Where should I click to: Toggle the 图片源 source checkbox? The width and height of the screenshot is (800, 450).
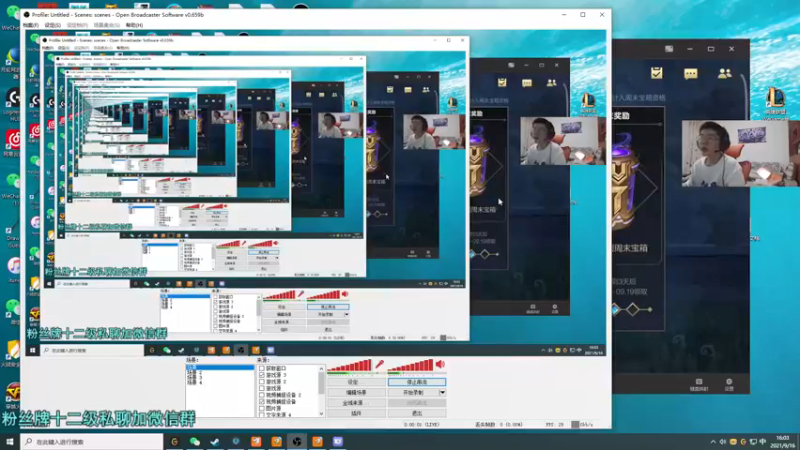click(x=262, y=408)
